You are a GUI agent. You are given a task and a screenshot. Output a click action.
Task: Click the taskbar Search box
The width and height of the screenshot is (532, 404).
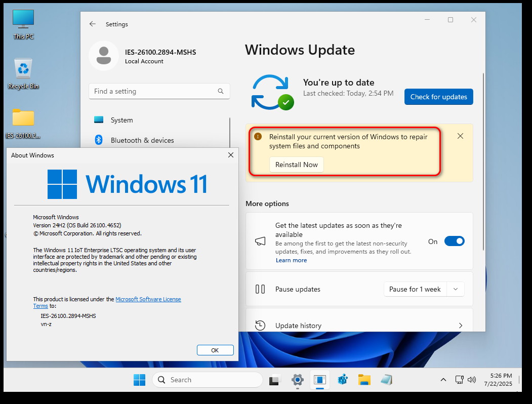208,380
